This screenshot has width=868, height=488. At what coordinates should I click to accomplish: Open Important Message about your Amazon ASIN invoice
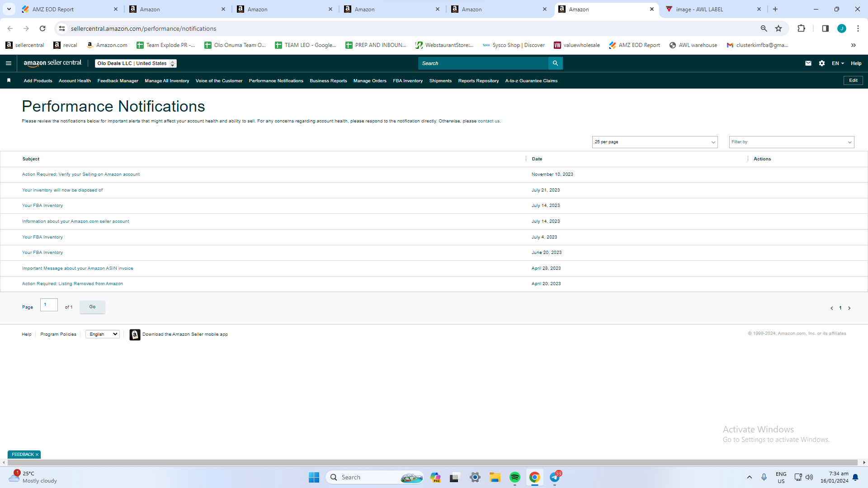coord(78,268)
